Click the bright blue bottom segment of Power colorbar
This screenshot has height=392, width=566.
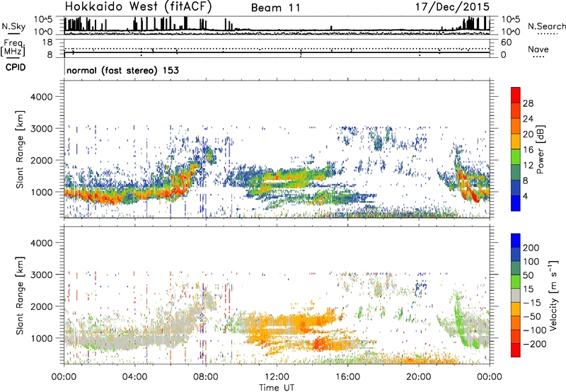tap(516, 203)
